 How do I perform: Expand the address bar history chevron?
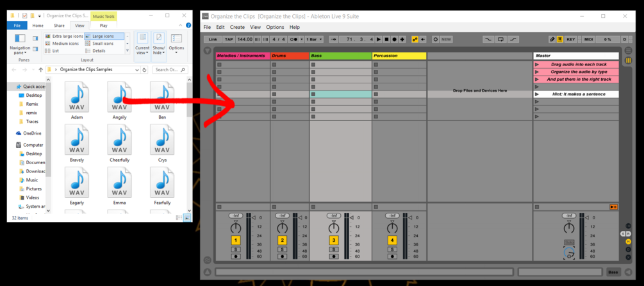[136, 70]
